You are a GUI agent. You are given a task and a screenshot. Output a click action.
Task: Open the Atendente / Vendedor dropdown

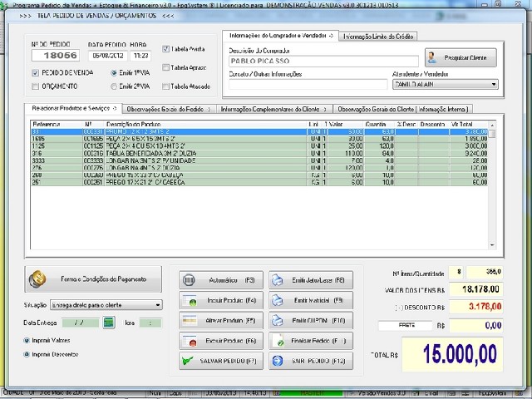[493, 84]
